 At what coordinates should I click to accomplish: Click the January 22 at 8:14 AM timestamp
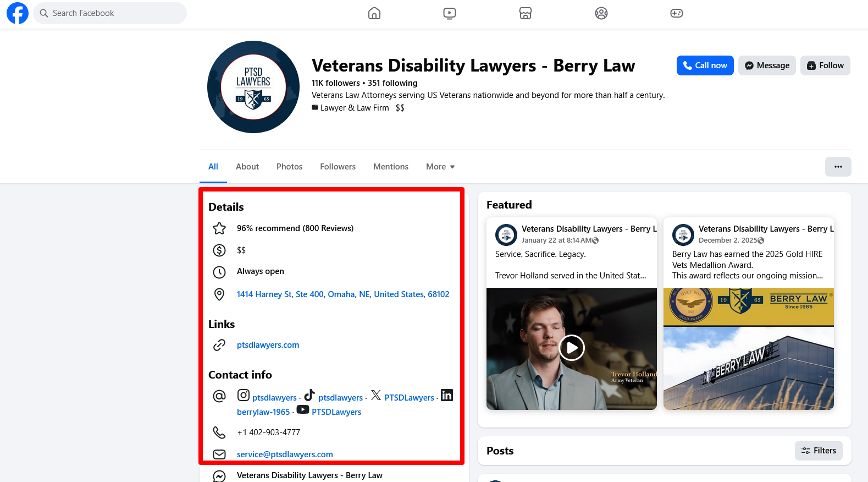(x=557, y=240)
